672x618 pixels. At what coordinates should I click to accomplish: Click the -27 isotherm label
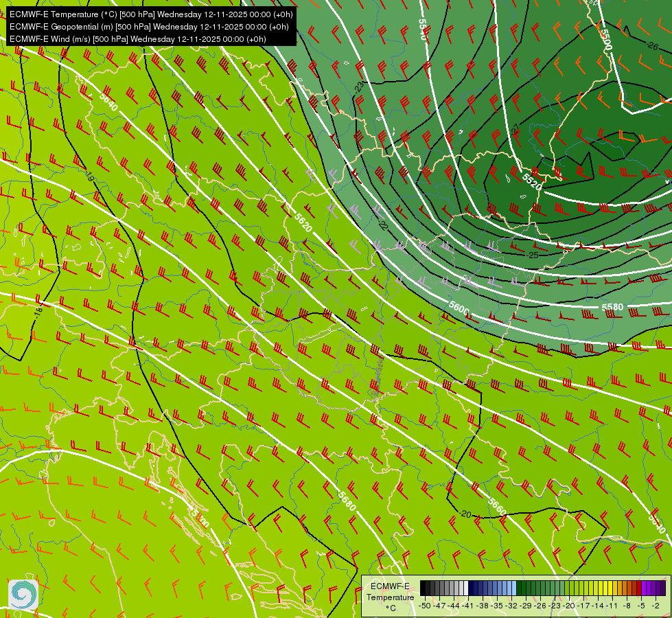tap(515, 130)
